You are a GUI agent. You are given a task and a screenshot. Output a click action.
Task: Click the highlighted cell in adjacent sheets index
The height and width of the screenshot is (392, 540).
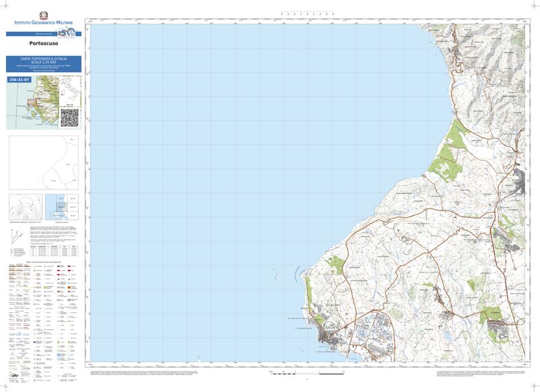click(60, 206)
